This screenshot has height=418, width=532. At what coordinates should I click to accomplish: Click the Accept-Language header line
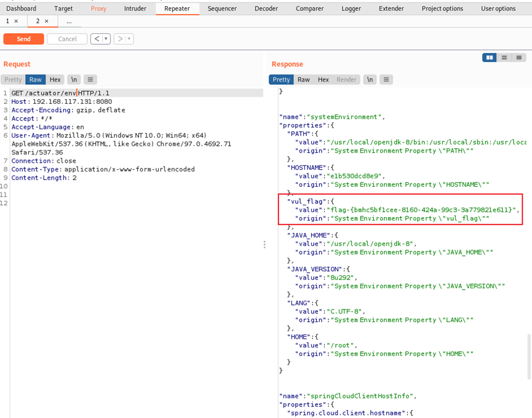[x=47, y=127]
